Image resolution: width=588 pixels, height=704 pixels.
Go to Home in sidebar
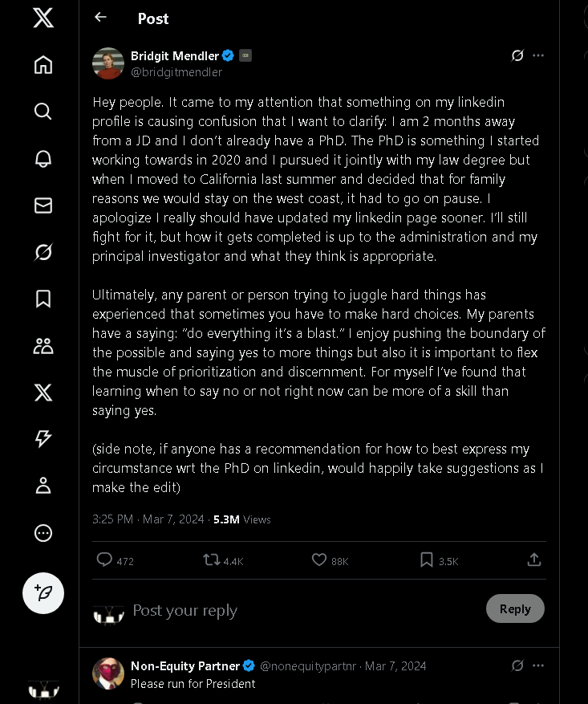coord(43,65)
